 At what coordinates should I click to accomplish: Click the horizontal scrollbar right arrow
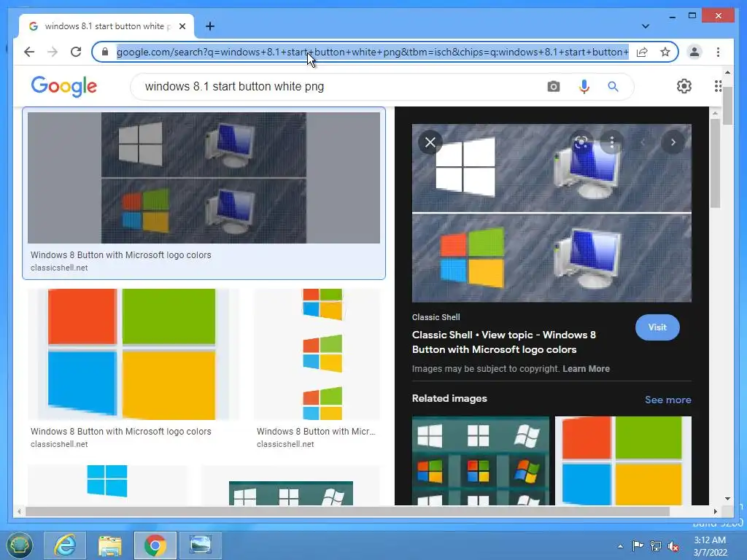click(x=715, y=511)
